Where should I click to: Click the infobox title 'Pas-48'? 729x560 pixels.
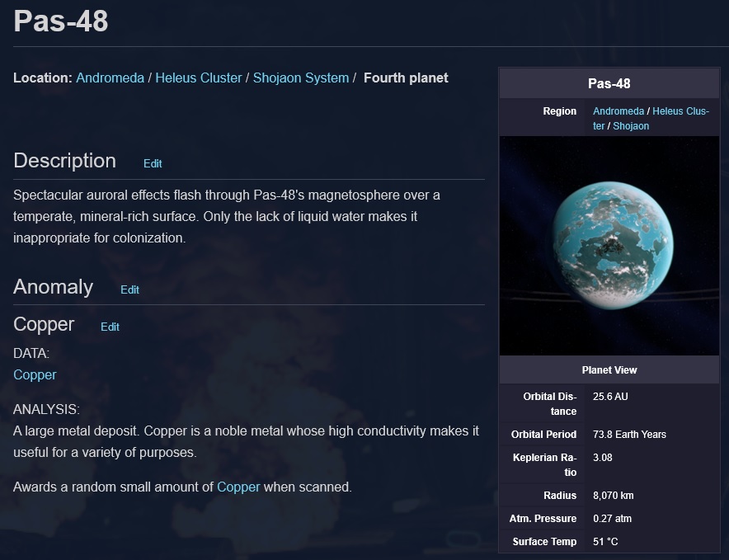tap(609, 84)
